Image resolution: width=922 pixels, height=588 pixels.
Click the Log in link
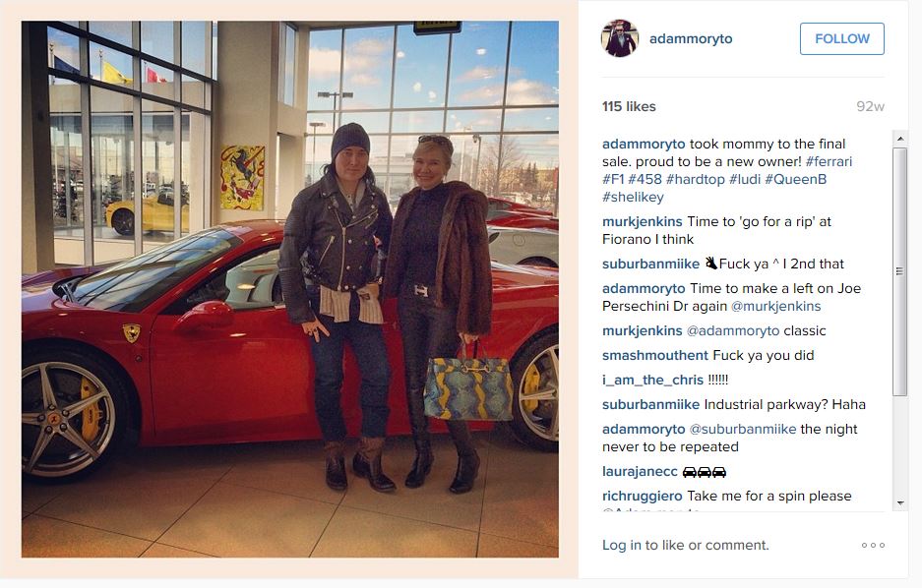[622, 545]
